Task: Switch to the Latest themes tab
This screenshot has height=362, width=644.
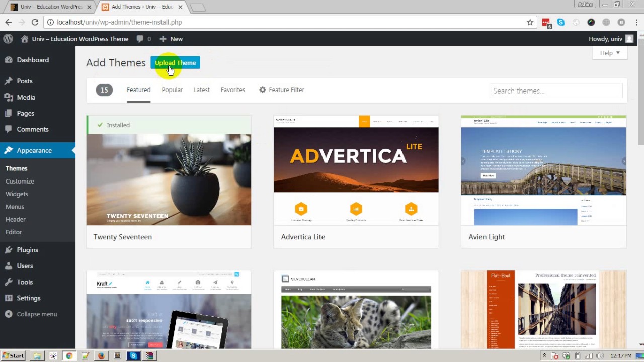Action: tap(201, 90)
